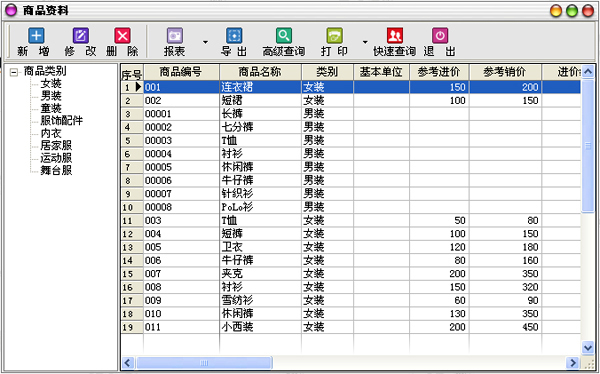Click the 新增 (add) toolbar icon
This screenshot has height=374, width=600.
click(36, 36)
